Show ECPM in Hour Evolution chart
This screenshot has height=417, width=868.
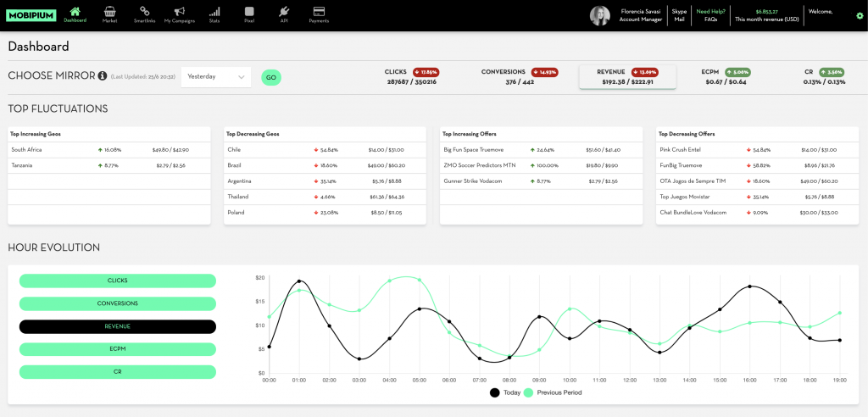tap(117, 349)
